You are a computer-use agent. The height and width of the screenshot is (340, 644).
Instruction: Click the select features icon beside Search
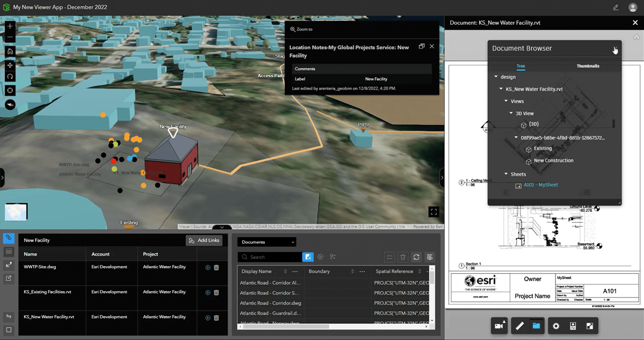click(332, 257)
